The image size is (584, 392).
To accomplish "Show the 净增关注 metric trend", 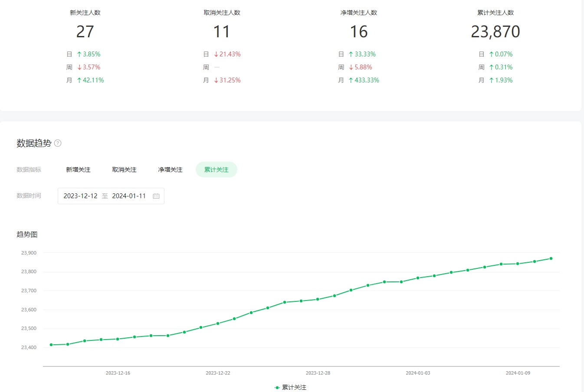I will coord(170,170).
